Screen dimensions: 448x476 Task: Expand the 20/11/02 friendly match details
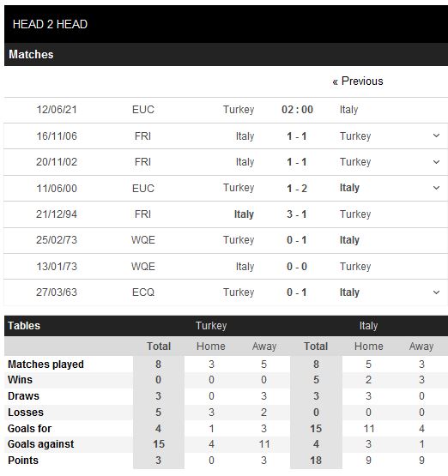[436, 162]
